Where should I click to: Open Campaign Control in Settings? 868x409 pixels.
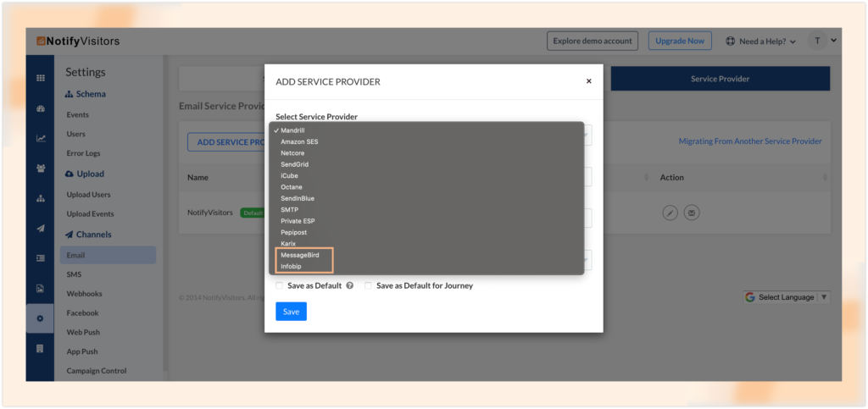(97, 371)
